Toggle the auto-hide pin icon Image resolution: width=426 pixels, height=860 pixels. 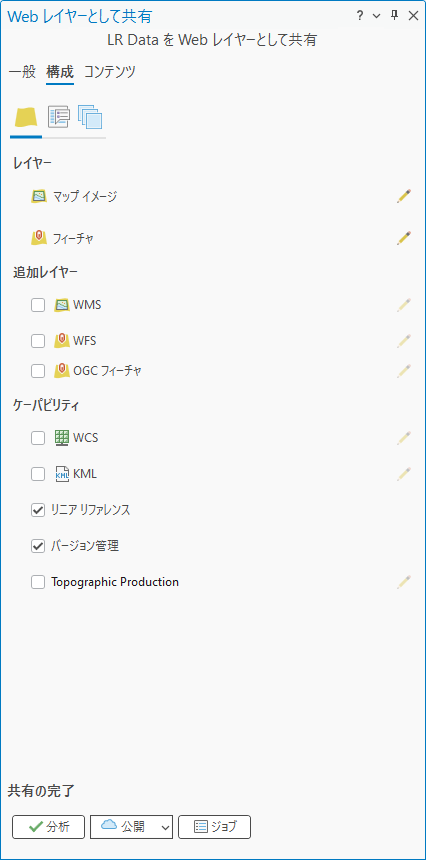click(394, 15)
